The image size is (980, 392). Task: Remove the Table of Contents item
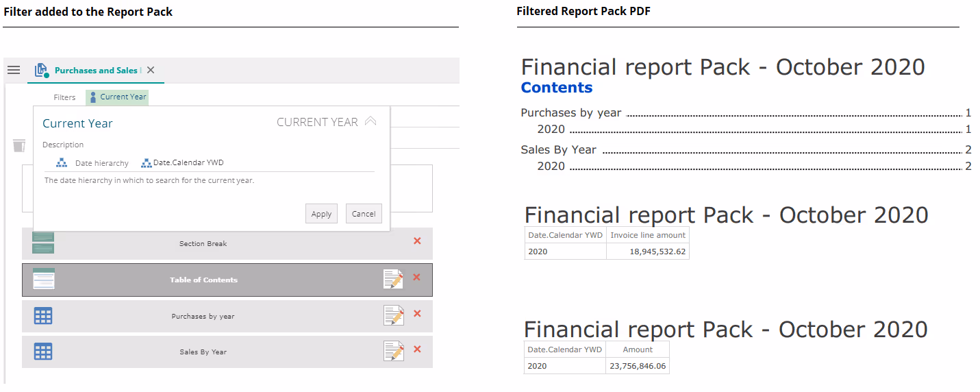coord(417,278)
